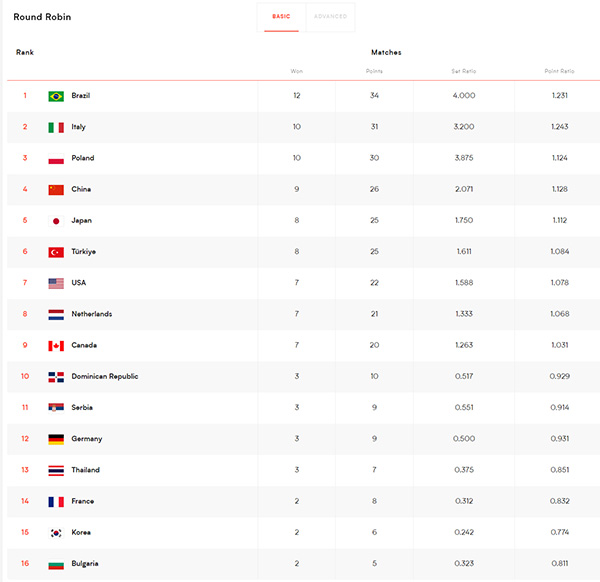Click the Germany flag icon
Screen dimensions: 600x582
pyautogui.click(x=56, y=439)
